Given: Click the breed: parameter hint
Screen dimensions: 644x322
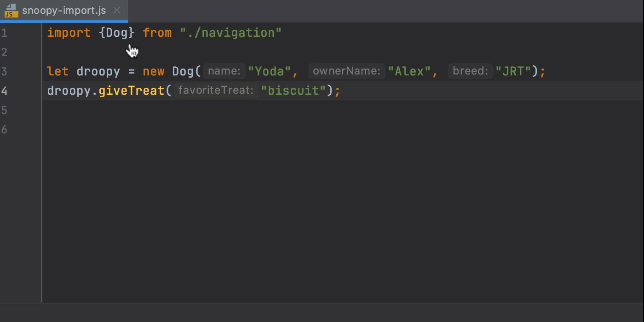Looking at the screenshot, I should tap(470, 71).
